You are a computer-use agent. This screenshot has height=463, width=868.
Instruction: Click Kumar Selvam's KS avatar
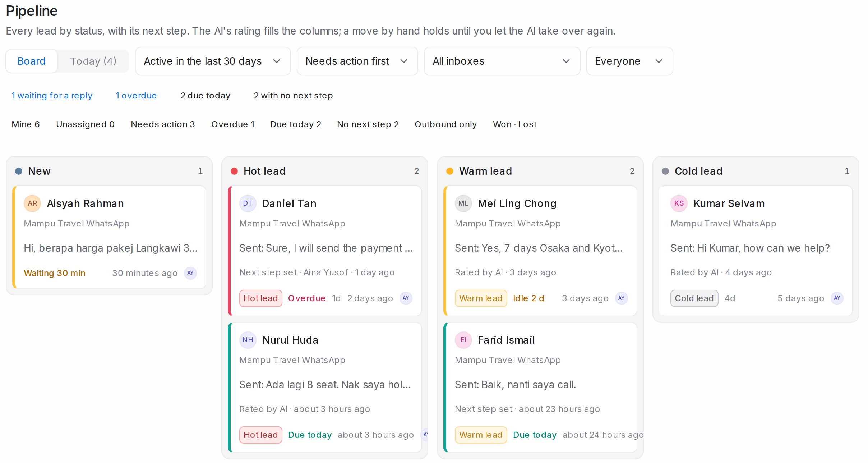679,203
